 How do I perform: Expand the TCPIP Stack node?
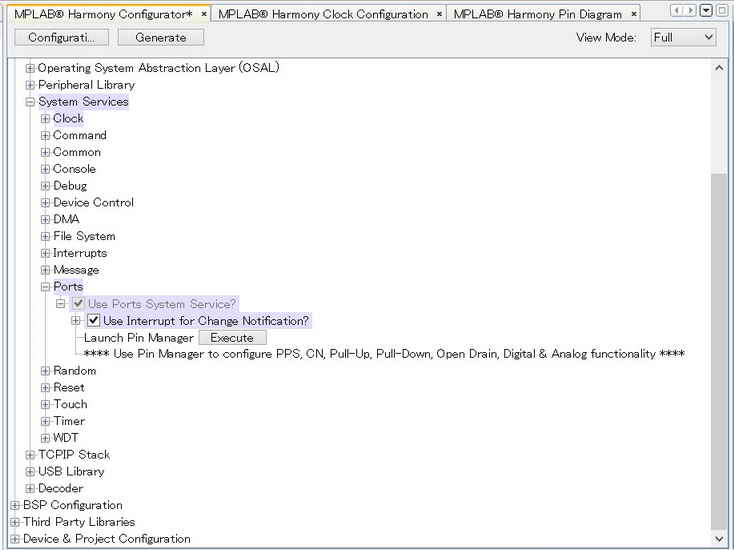pos(30,455)
